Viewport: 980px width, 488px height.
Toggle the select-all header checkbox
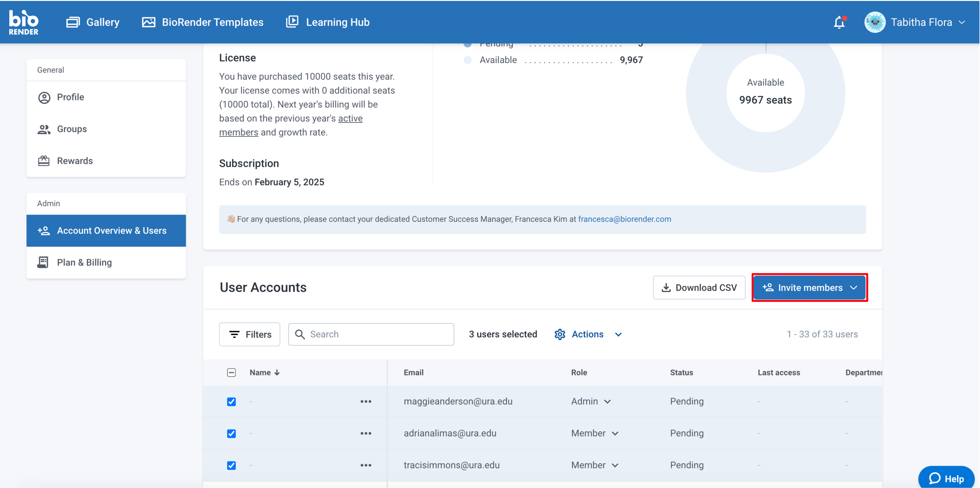click(x=231, y=373)
